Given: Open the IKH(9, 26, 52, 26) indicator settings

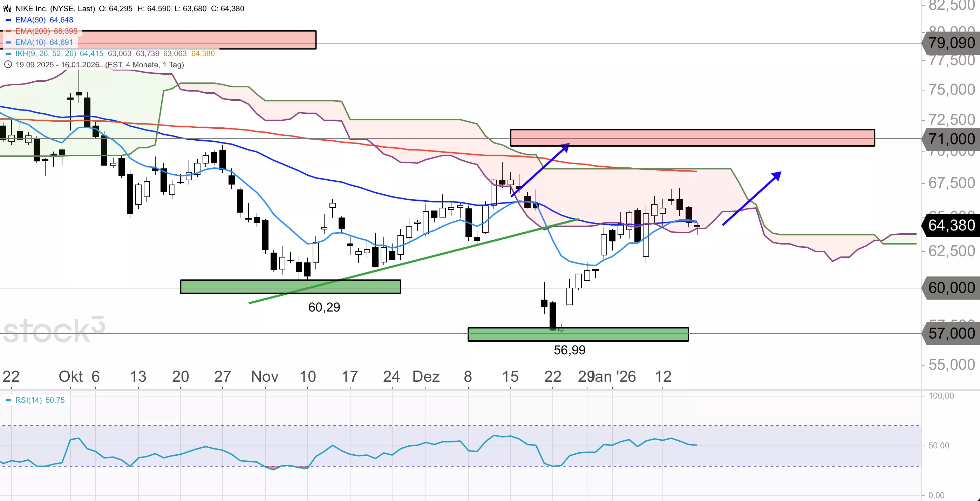Looking at the screenshot, I should [46, 54].
